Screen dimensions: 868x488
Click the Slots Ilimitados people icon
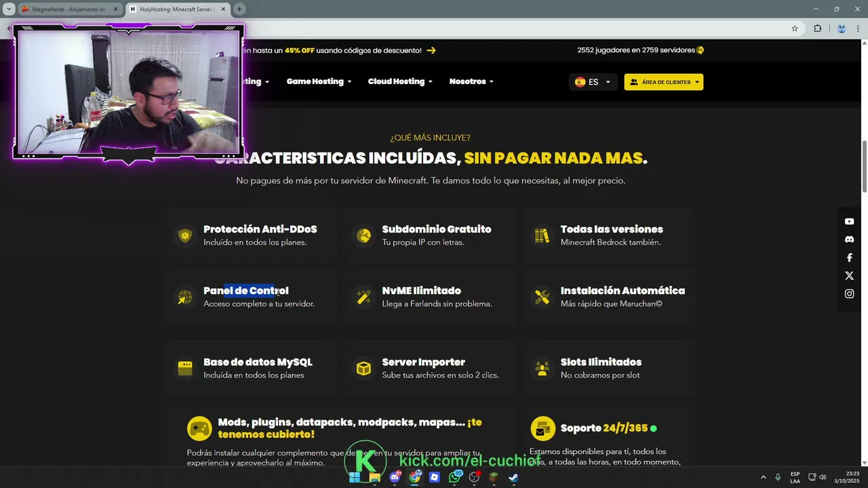[x=542, y=368]
